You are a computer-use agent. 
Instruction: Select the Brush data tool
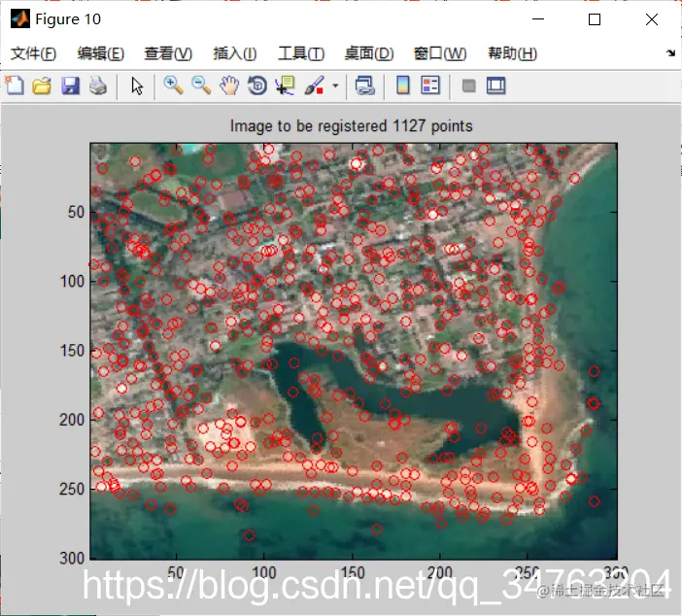314,86
